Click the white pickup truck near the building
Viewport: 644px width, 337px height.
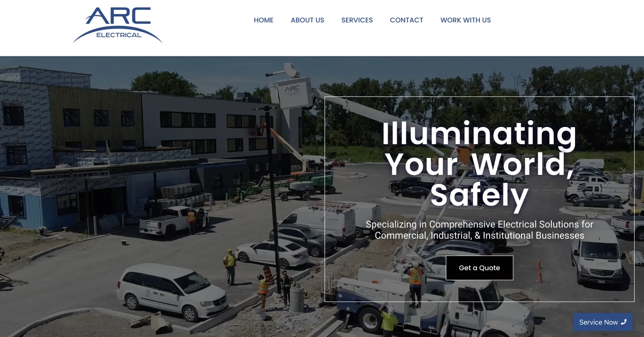click(x=173, y=220)
